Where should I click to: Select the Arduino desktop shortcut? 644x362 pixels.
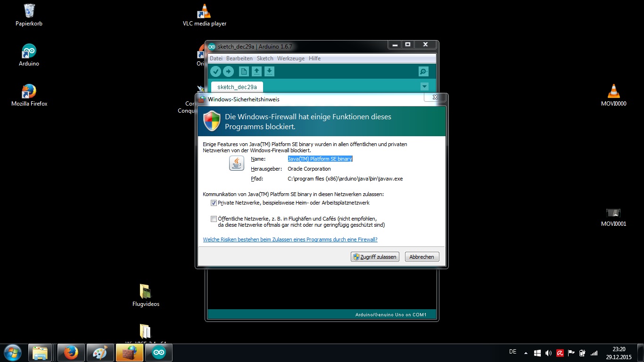tap(29, 55)
